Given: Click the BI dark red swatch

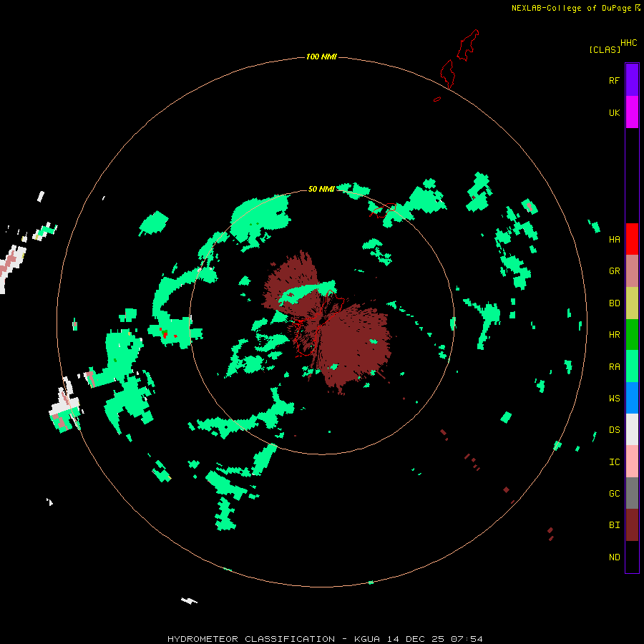Looking at the screenshot, I should pos(632,525).
